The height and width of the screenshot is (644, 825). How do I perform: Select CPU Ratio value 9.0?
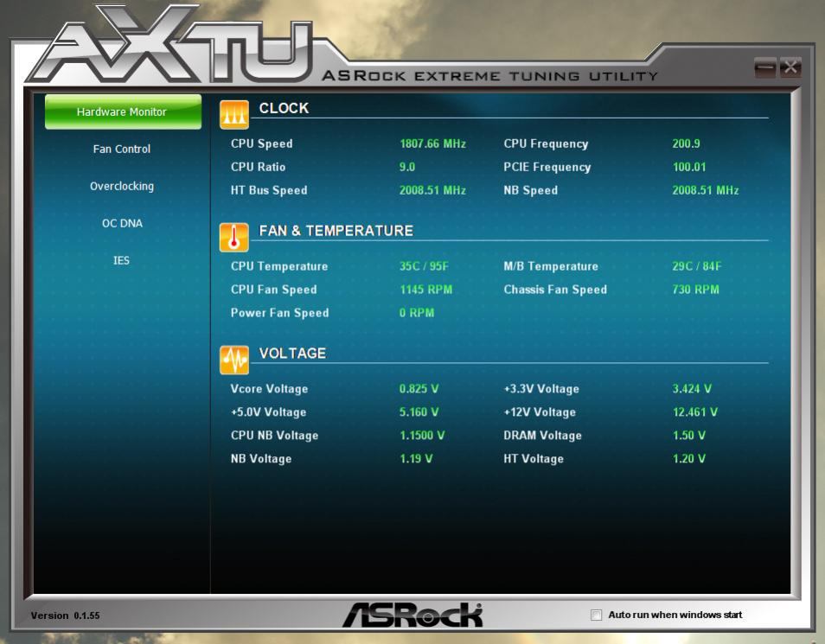point(407,167)
